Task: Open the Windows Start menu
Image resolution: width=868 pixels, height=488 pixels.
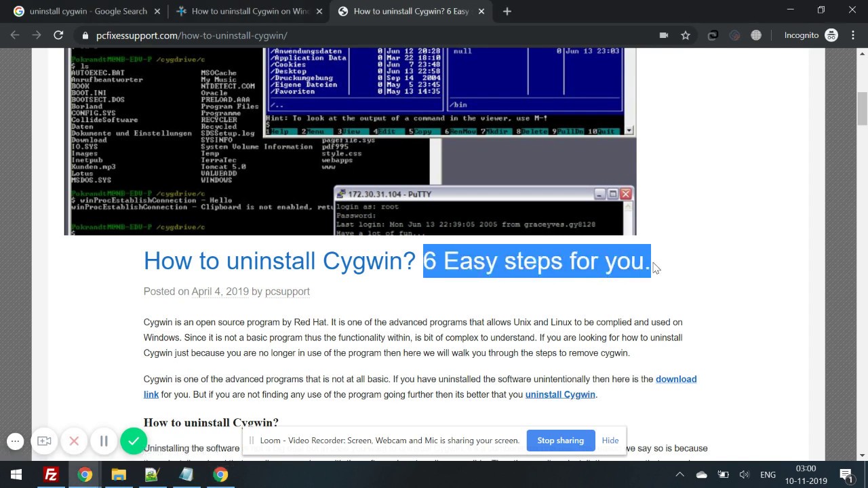Action: click(x=16, y=474)
